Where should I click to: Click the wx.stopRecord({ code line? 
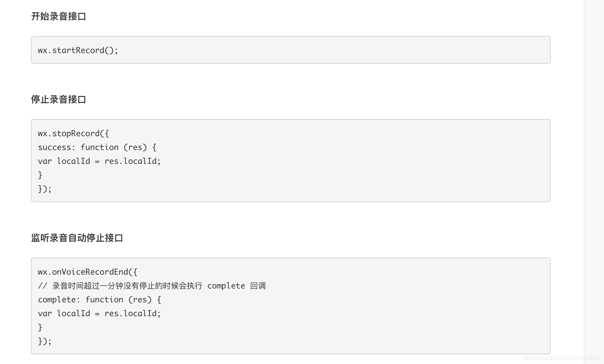[73, 133]
